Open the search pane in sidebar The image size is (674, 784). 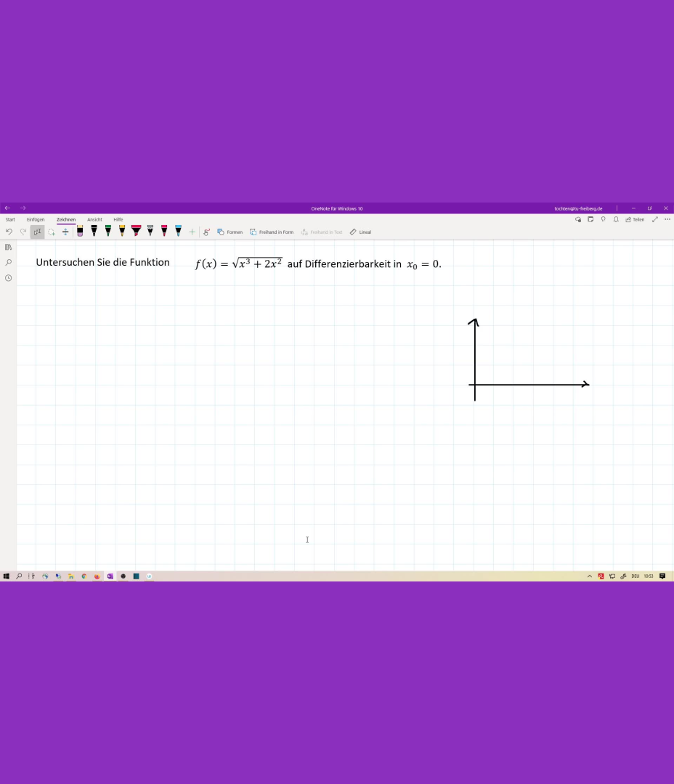[9, 263]
